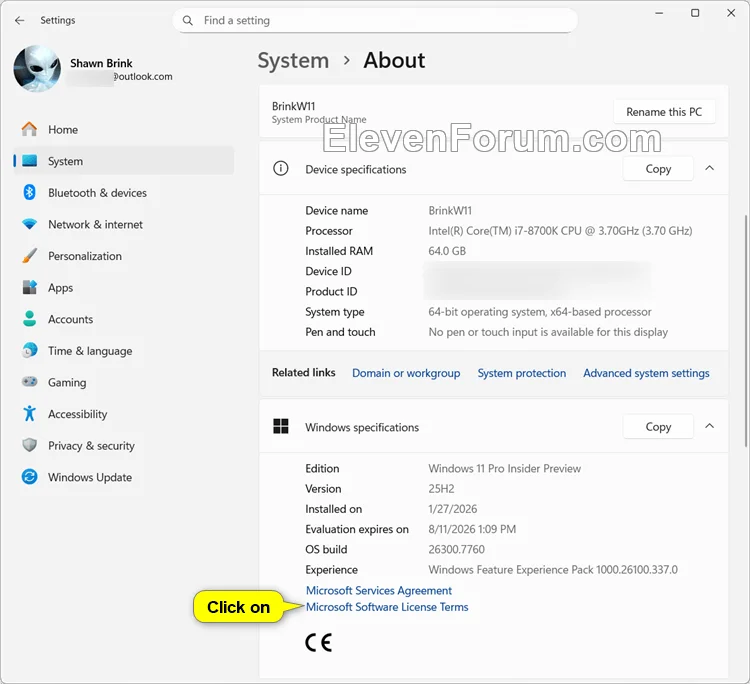
Task: Click the Privacy & security shield icon
Action: click(30, 445)
